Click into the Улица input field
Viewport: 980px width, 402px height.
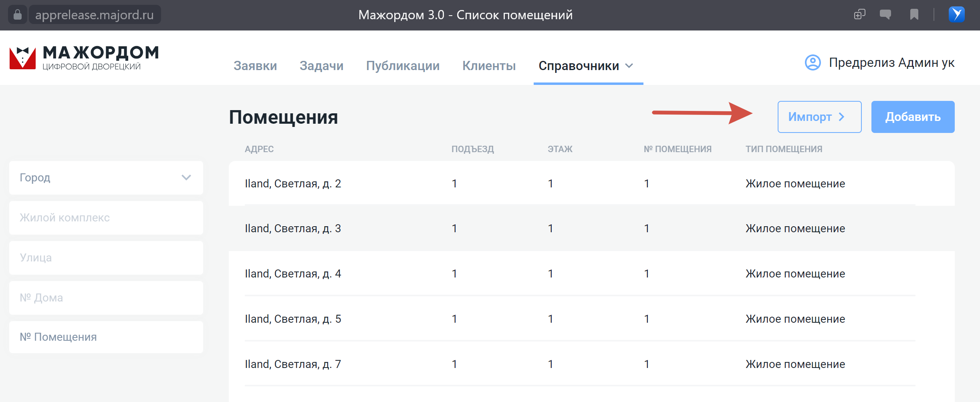pyautogui.click(x=106, y=258)
